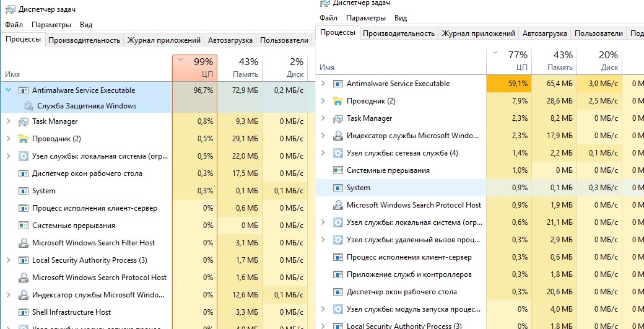This screenshot has height=329, width=644.
Task: Select Процесс исполнения клиент-сервер in left window
Action: pos(95,208)
